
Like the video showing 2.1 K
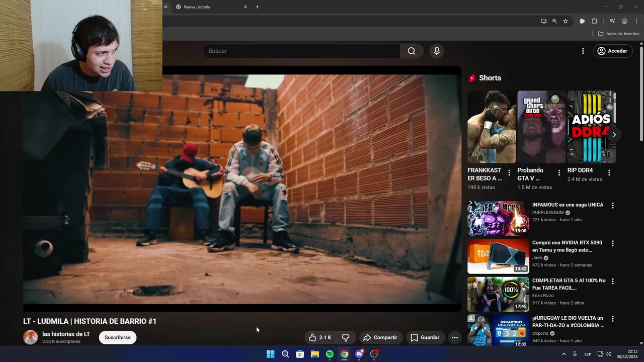(x=320, y=337)
